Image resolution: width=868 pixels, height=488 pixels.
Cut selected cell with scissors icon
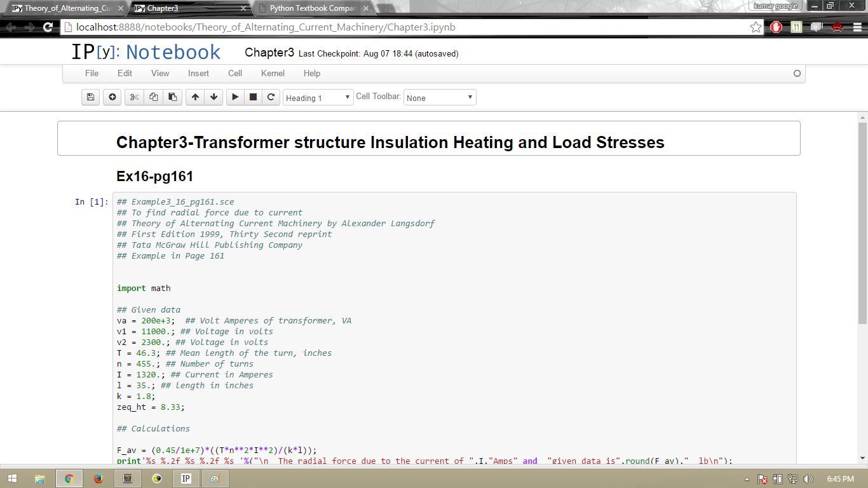pyautogui.click(x=134, y=97)
